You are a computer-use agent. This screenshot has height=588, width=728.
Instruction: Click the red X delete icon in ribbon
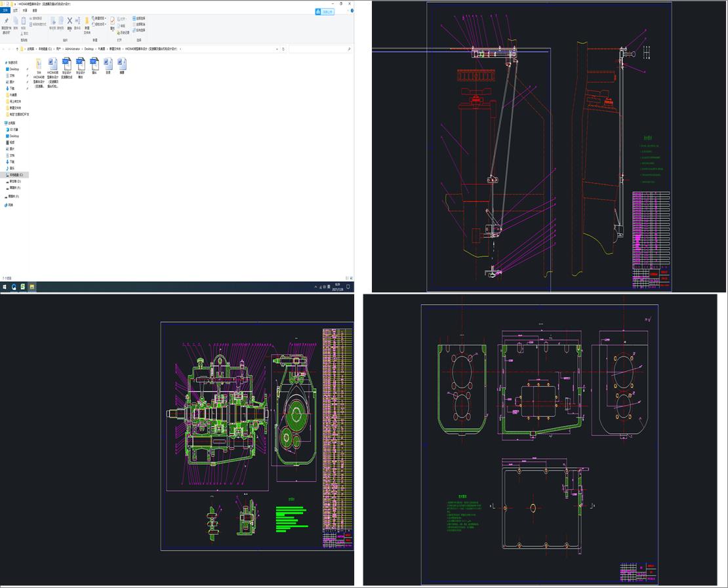(70, 21)
